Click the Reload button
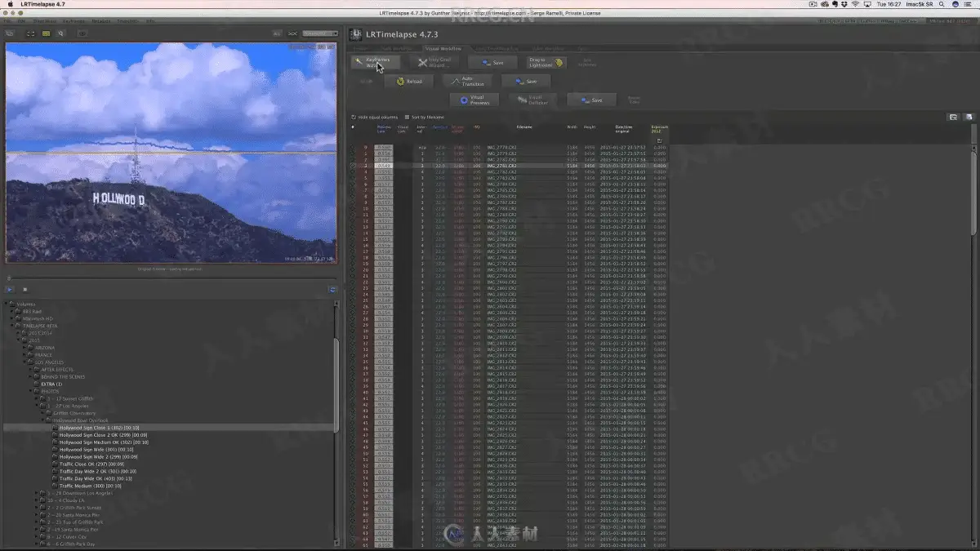980x551 pixels. [408, 82]
